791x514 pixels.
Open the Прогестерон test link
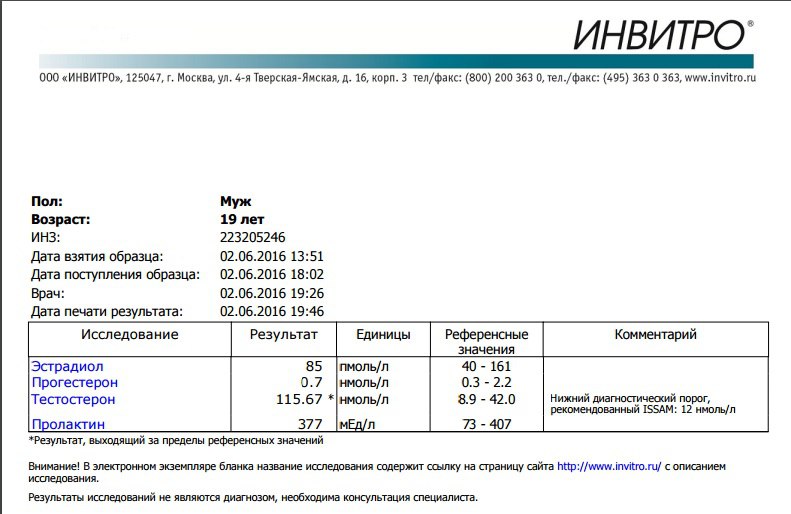click(x=75, y=382)
